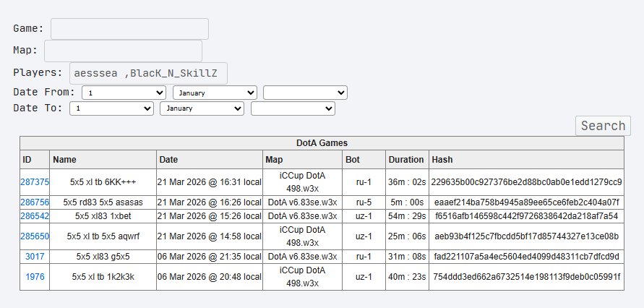
Task: Open the Date From day dropdown
Action: coord(124,93)
